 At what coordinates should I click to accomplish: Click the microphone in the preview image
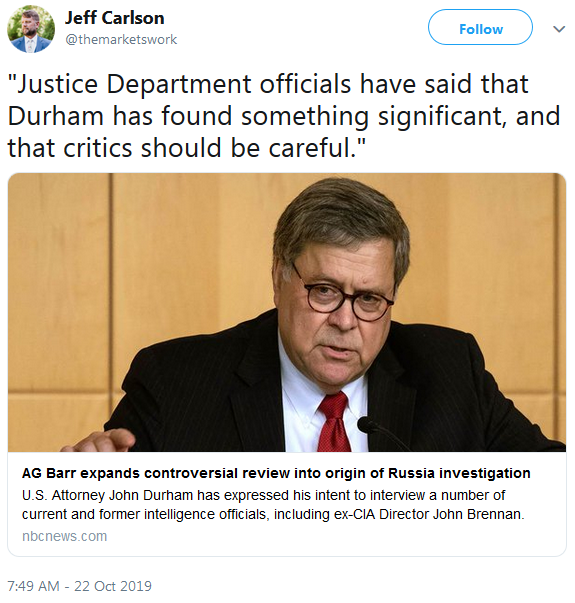pyautogui.click(x=379, y=433)
